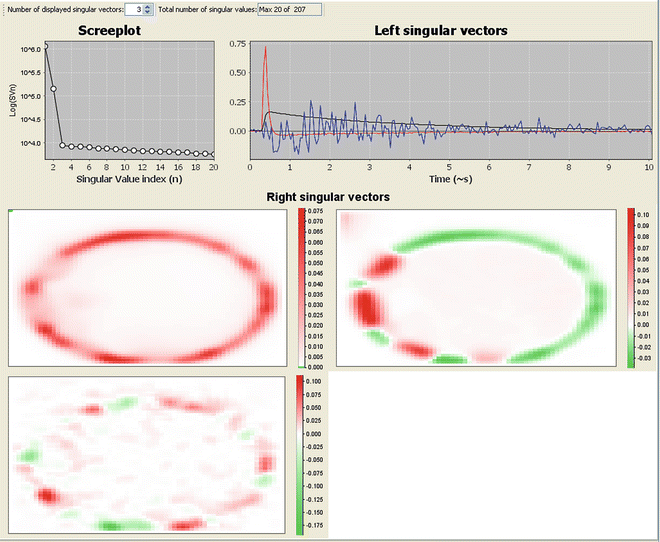Decrease the number of displayed singular vectors
This screenshot has width=660, height=542.
point(149,13)
